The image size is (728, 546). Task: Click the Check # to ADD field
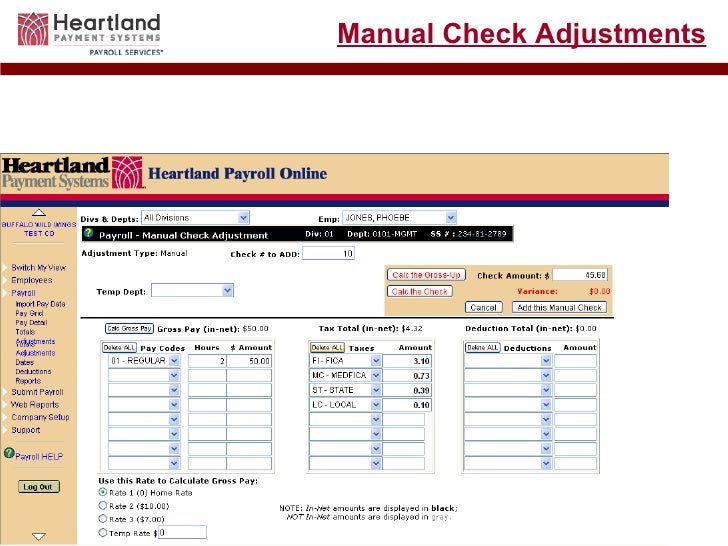point(329,254)
